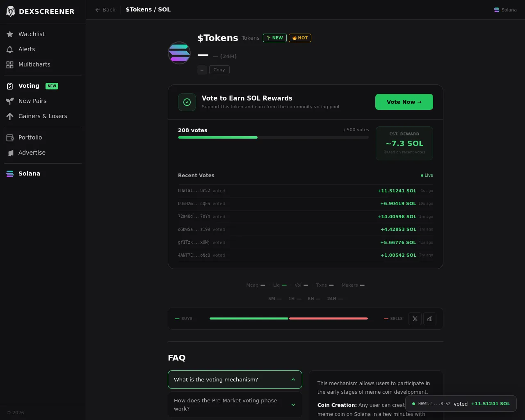Click the red sells bar
525x420 pixels.
pos(329,318)
